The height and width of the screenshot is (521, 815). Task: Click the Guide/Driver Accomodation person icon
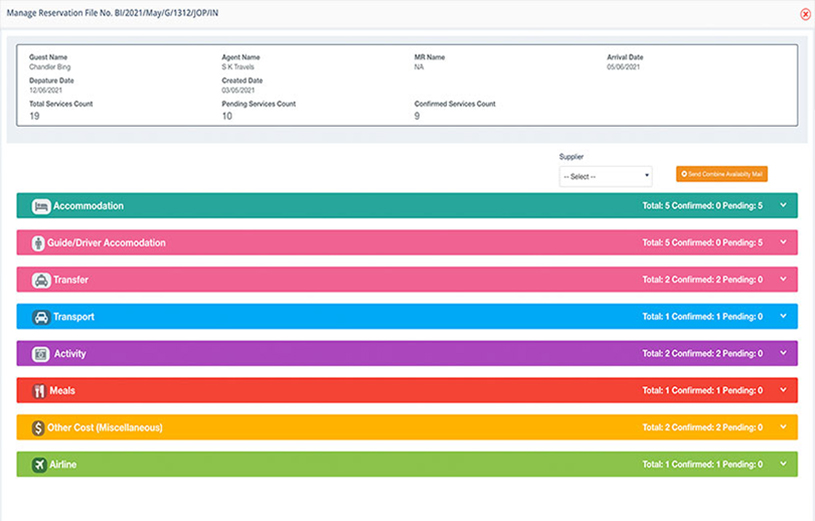coord(38,243)
